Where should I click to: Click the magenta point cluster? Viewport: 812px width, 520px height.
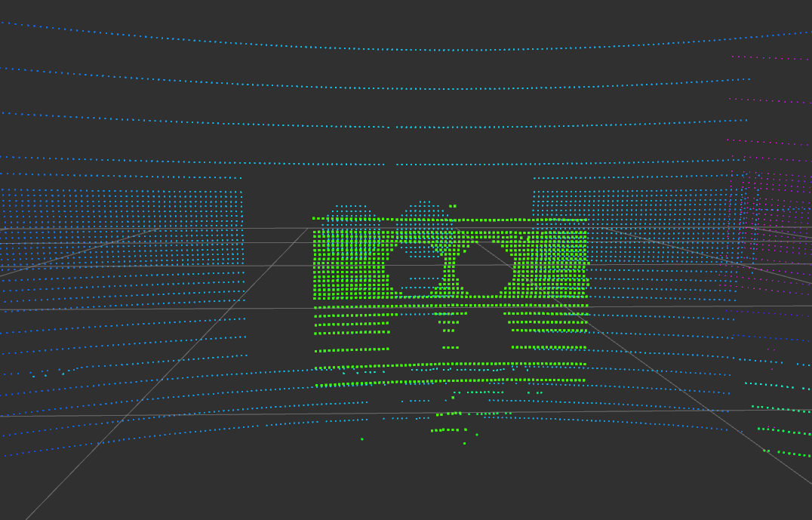[770, 228]
